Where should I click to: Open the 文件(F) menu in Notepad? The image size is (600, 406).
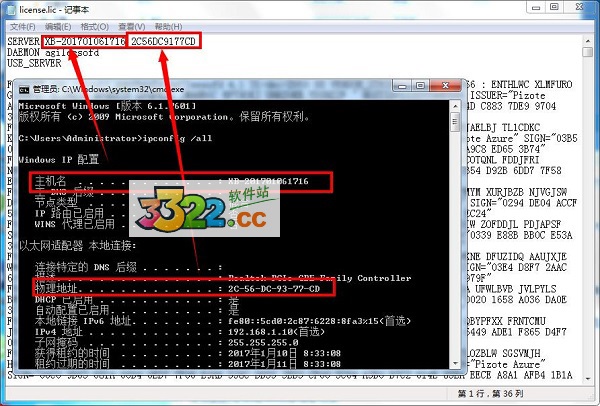point(23,26)
